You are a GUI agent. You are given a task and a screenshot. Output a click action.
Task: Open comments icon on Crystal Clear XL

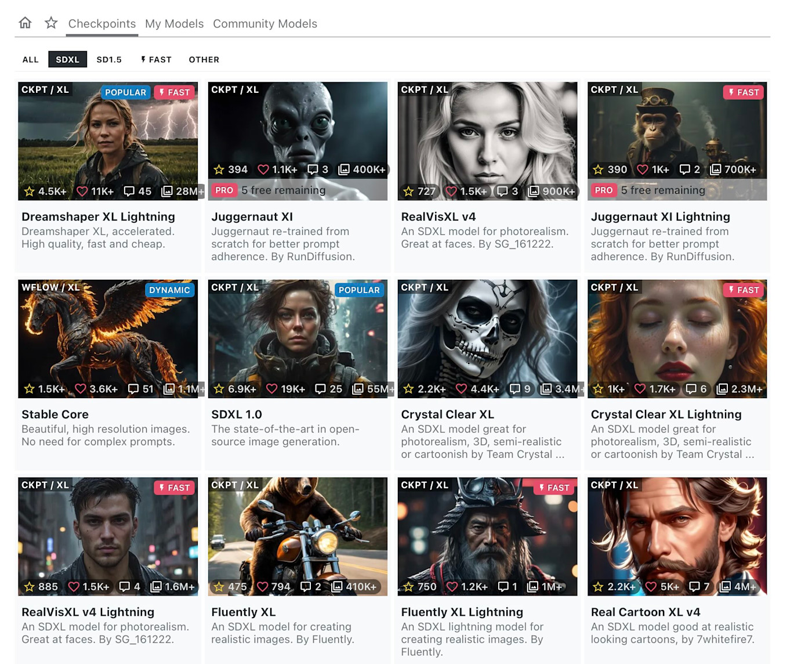pyautogui.click(x=514, y=389)
